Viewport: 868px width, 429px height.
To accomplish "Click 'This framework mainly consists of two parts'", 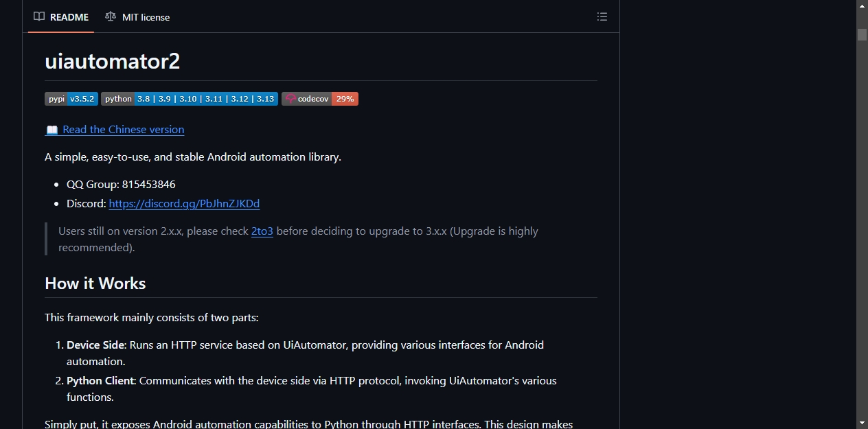I will pos(152,318).
